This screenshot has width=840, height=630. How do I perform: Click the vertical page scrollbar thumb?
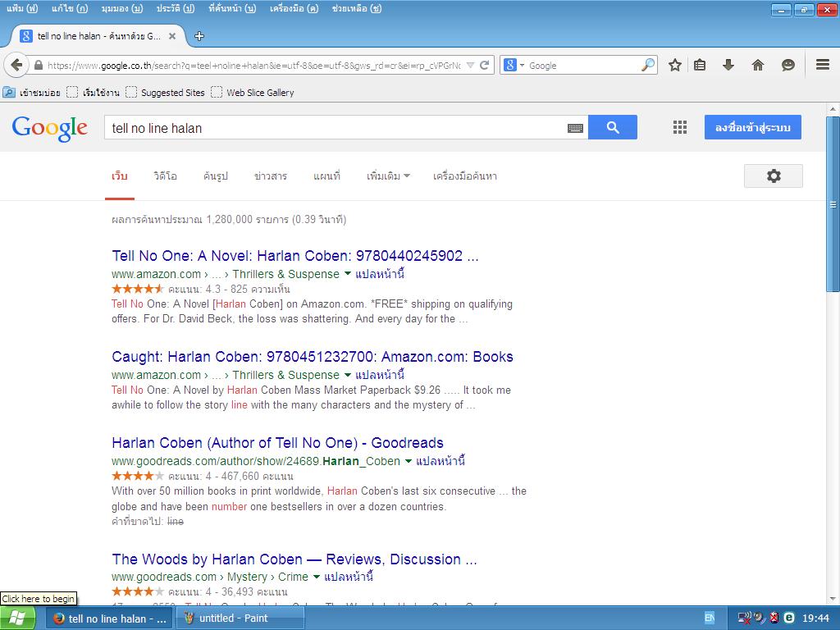(833, 204)
